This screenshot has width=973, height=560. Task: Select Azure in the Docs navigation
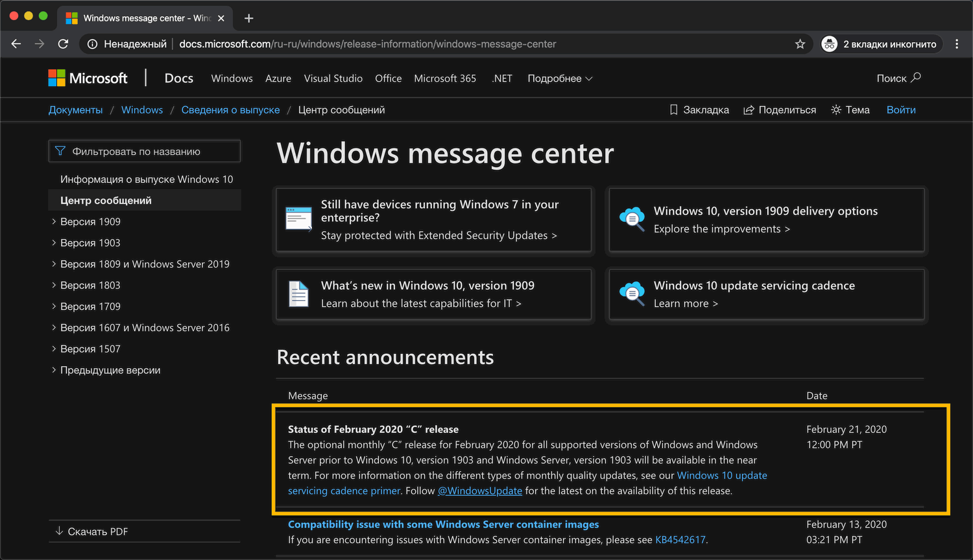pos(278,78)
